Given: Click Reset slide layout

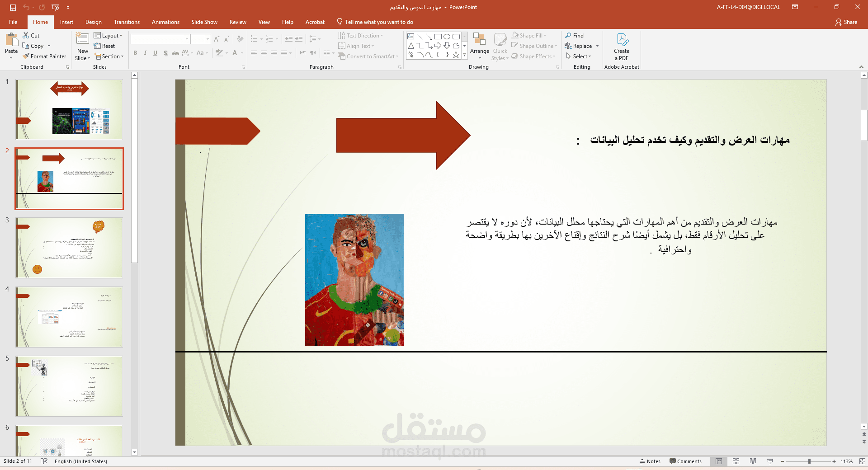Looking at the screenshot, I should [x=104, y=46].
